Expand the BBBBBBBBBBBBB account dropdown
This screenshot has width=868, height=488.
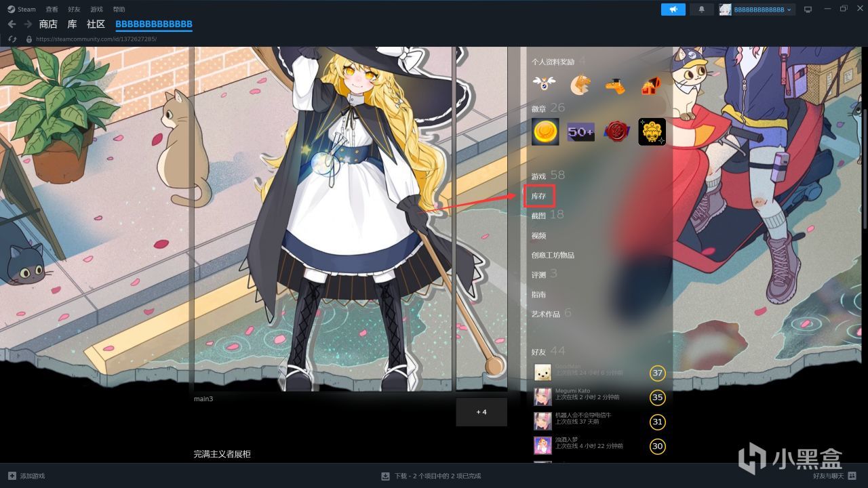coord(762,9)
